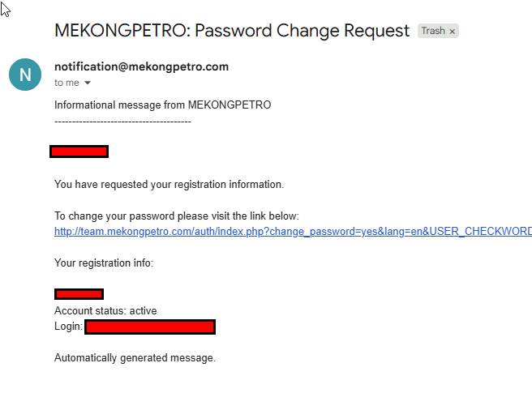The height and width of the screenshot is (410, 532).
Task: Click the redacted login value
Action: [x=150, y=327]
